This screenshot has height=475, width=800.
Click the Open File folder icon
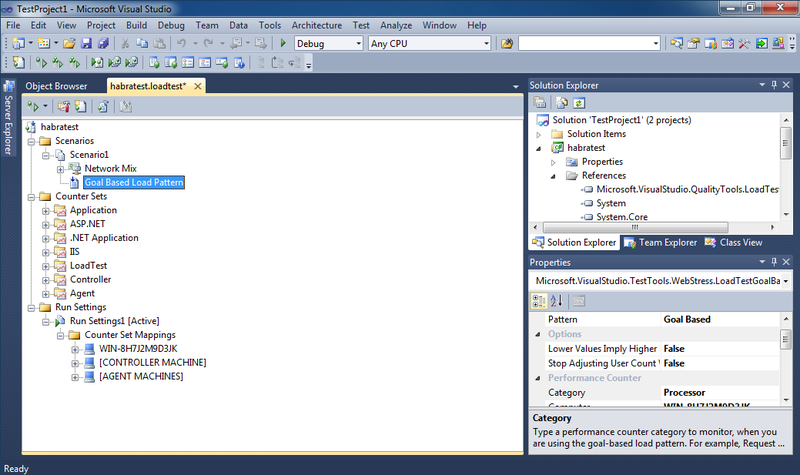[x=69, y=43]
